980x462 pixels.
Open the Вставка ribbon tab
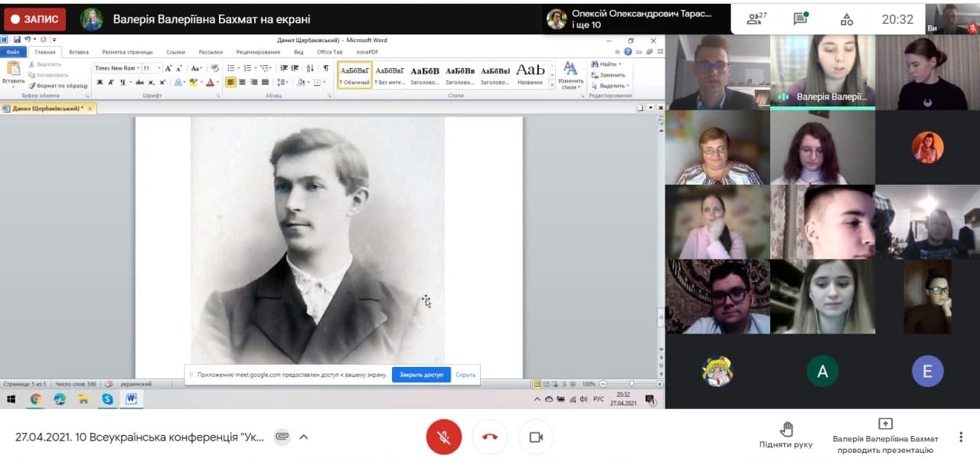click(x=79, y=52)
